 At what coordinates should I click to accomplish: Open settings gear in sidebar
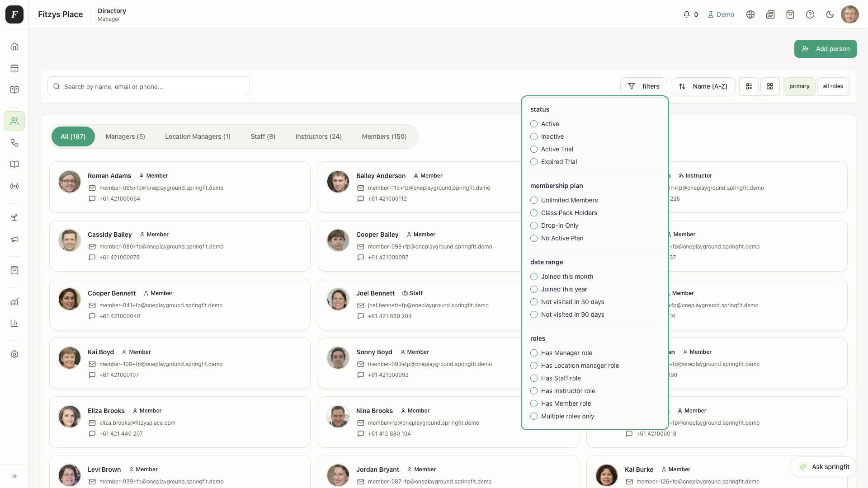14,354
